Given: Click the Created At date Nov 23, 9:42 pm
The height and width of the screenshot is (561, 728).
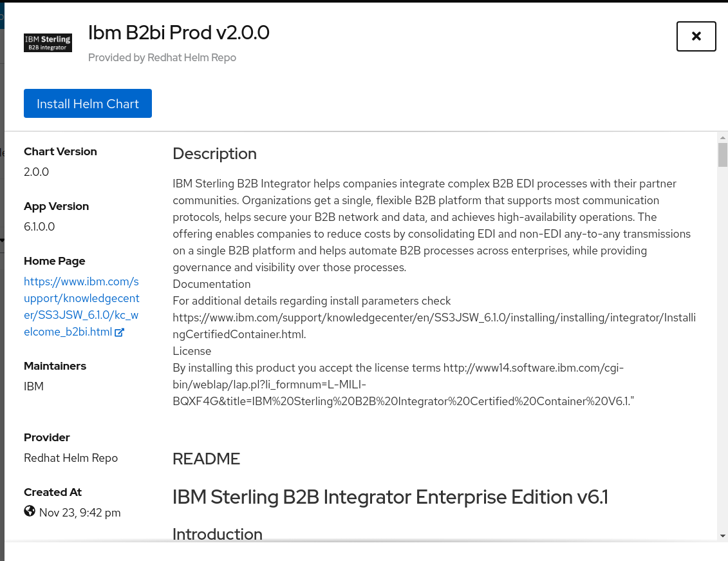Looking at the screenshot, I should pyautogui.click(x=80, y=513).
